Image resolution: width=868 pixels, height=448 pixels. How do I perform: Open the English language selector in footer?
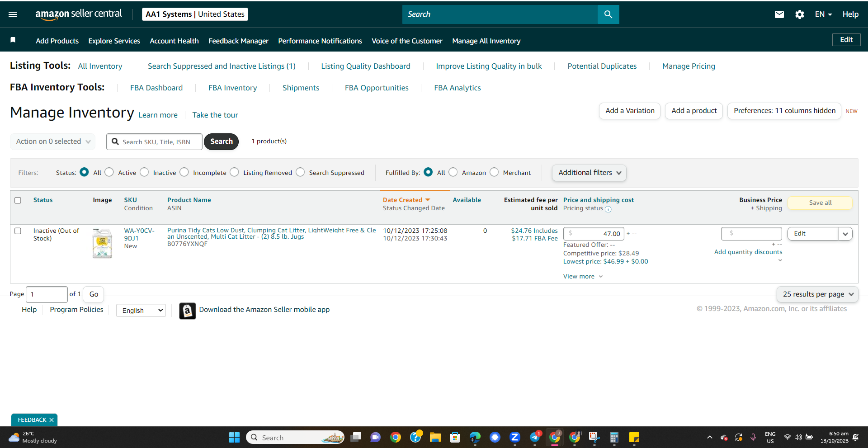click(141, 311)
